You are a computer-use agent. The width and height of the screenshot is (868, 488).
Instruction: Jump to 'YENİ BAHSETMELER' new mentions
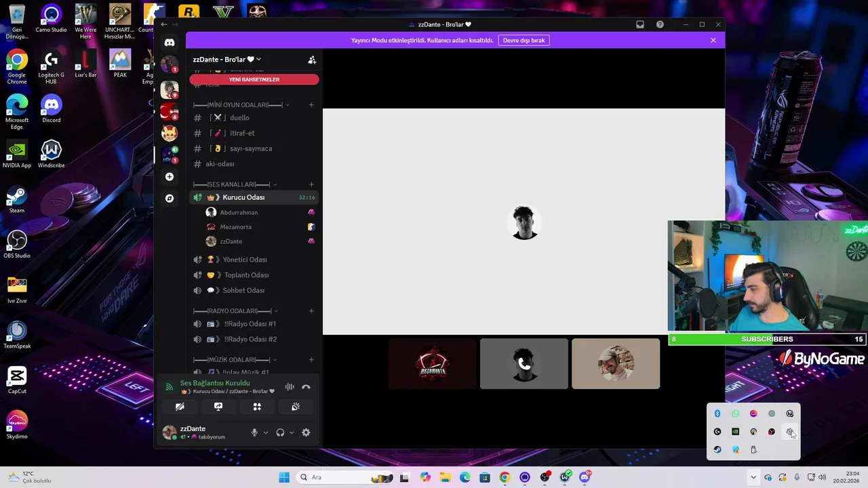(254, 79)
